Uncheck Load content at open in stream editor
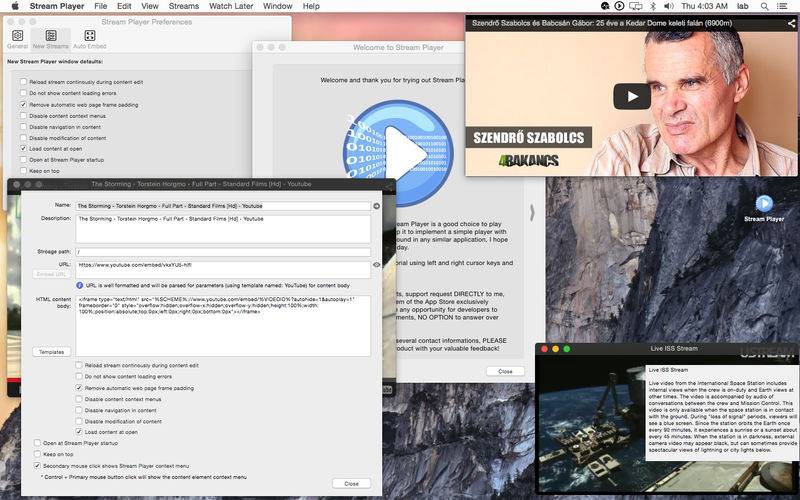Image resolution: width=800 pixels, height=500 pixels. pyautogui.click(x=79, y=432)
